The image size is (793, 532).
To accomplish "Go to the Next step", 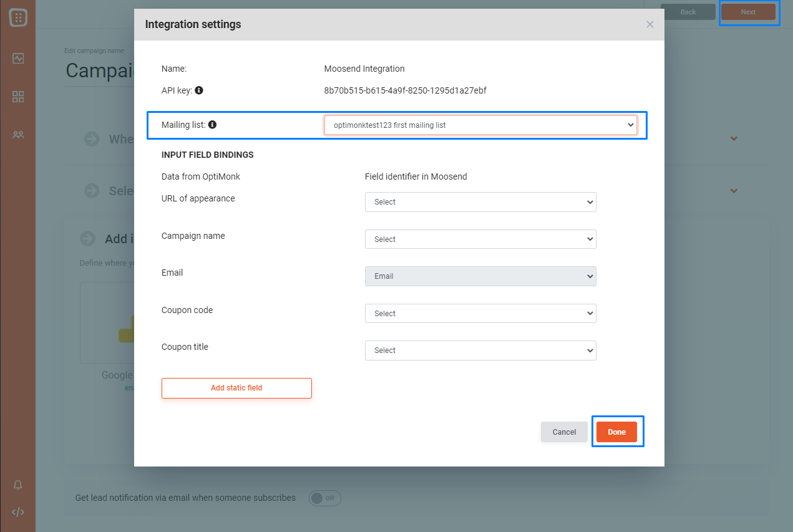I will point(748,12).
